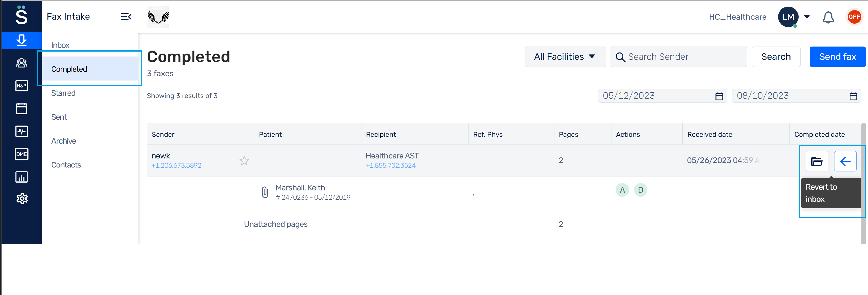Click the table vertical scrollbar

(863, 183)
